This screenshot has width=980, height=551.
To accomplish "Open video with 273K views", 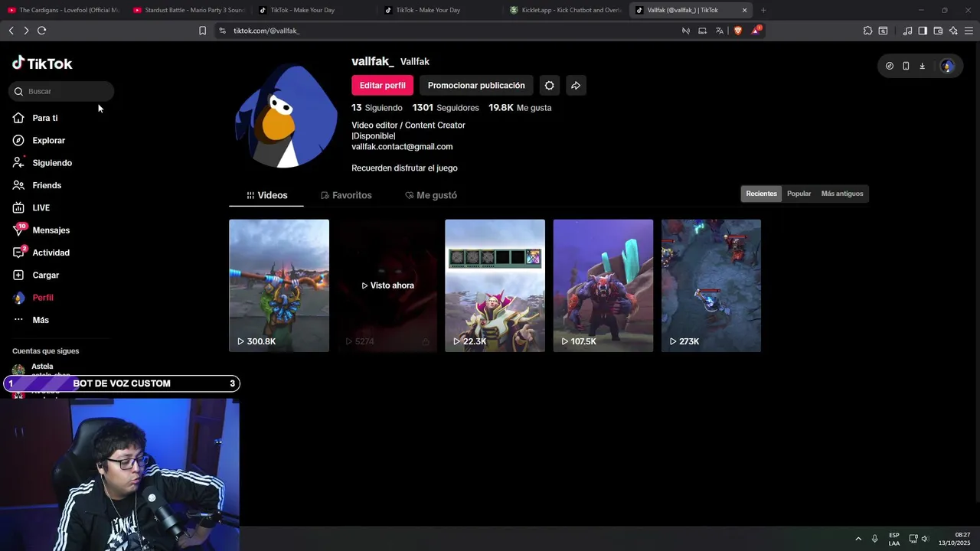I will (x=711, y=285).
